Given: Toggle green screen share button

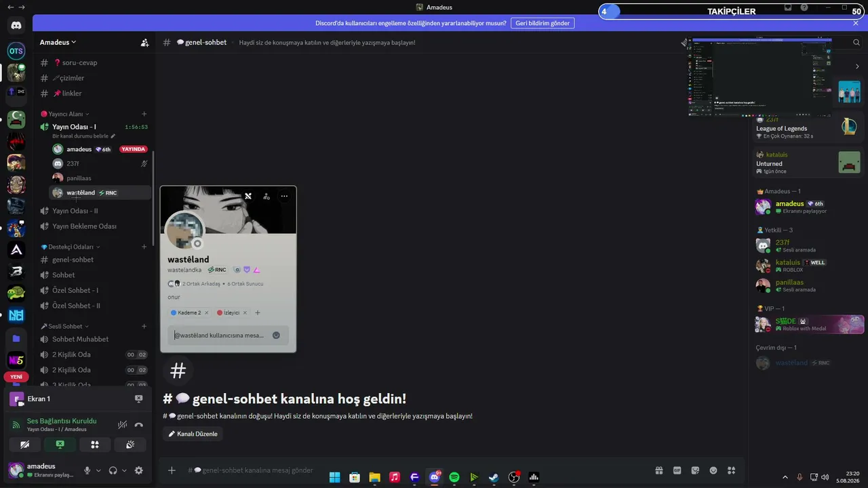Looking at the screenshot, I should (x=60, y=445).
